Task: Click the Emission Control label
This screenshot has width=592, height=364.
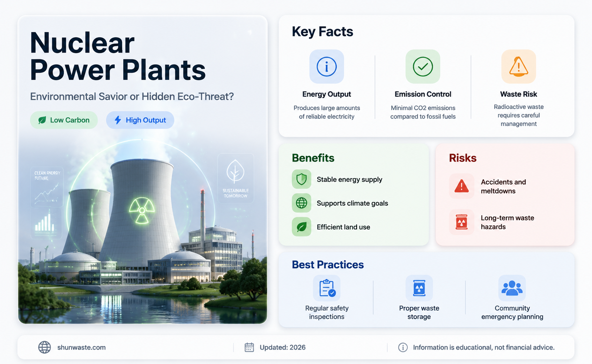Action: [423, 94]
